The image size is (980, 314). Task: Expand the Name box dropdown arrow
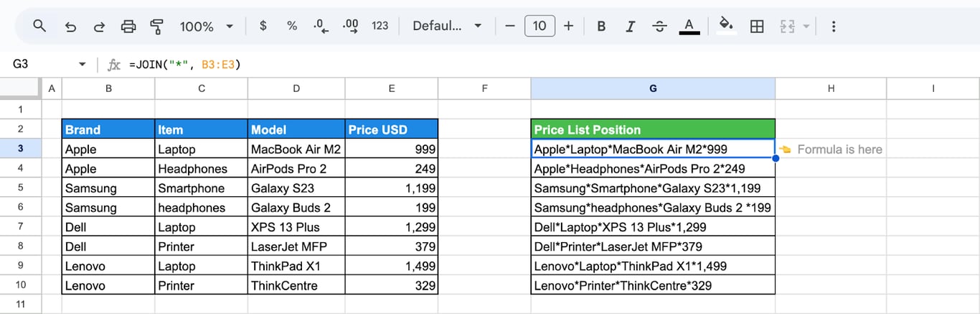83,65
